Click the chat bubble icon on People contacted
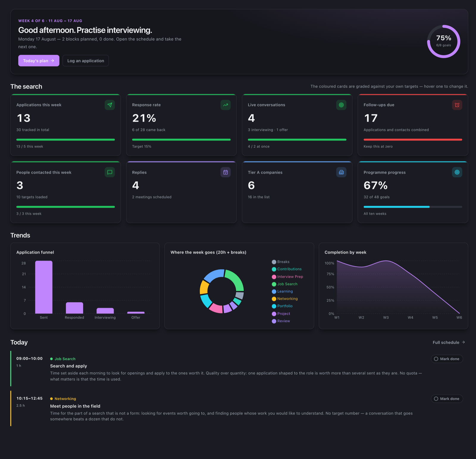The height and width of the screenshot is (459, 476). [x=110, y=172]
